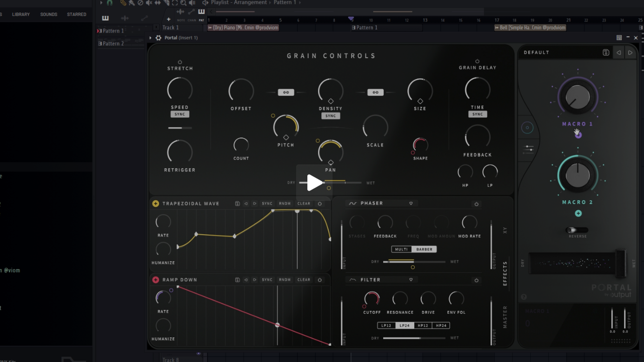This screenshot has width=644, height=362.
Task: Go to the next preset arrow
Action: [630, 53]
